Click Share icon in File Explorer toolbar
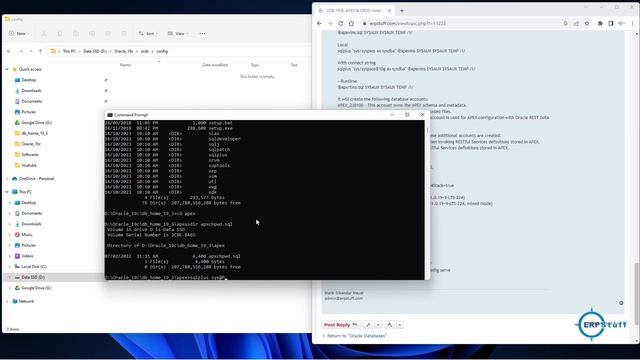The height and width of the screenshot is (360, 640). pos(108,33)
